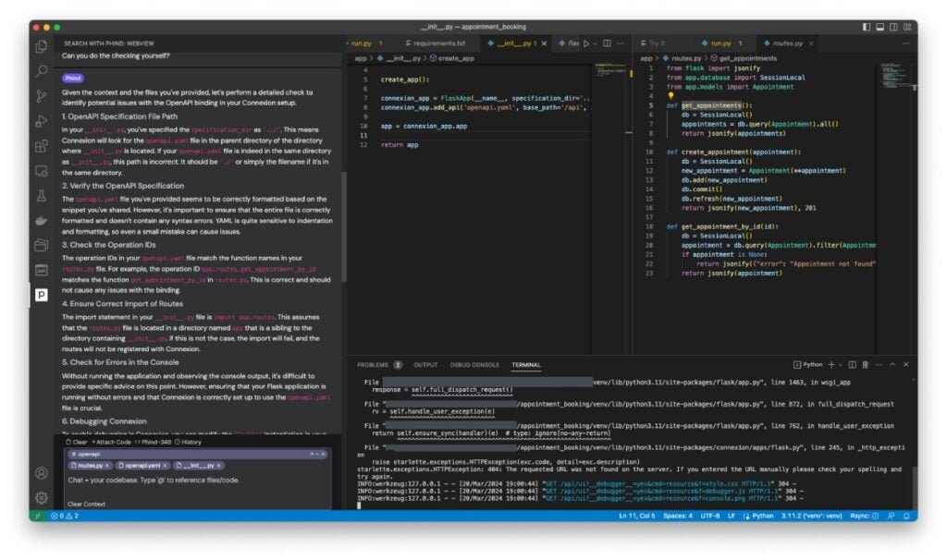947x560 pixels.
Task: Open notifications bell in status bar
Action: tap(906, 516)
